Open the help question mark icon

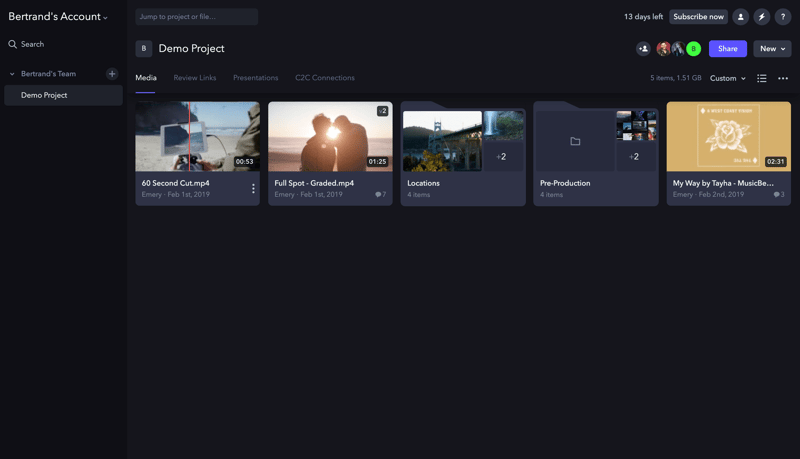[x=783, y=17]
